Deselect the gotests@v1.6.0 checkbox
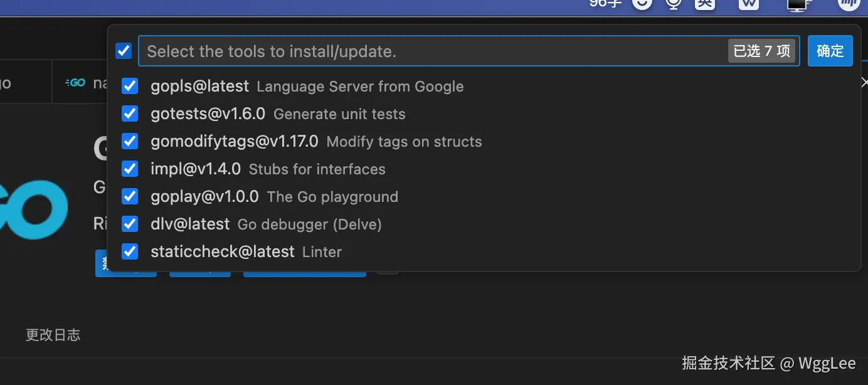 pyautogui.click(x=130, y=113)
